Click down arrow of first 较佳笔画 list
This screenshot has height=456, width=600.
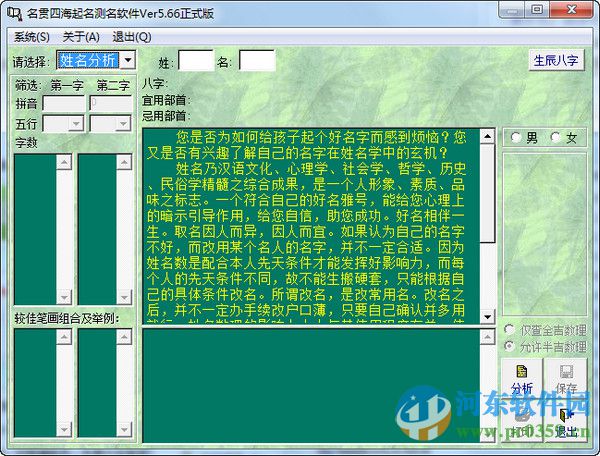click(64, 429)
